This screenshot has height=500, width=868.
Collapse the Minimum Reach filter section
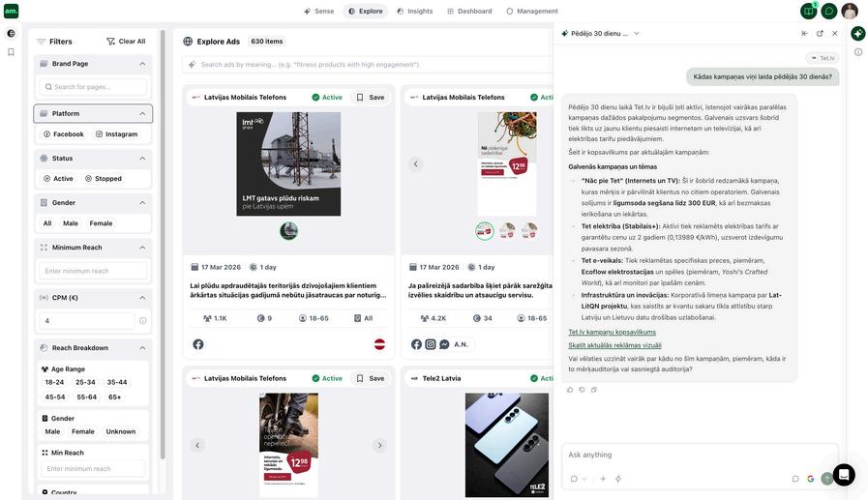point(143,248)
